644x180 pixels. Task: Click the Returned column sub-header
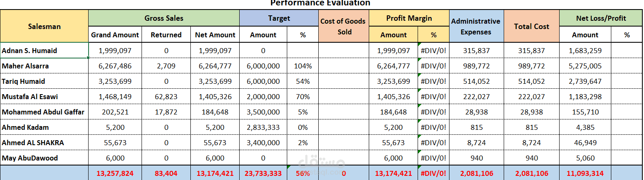(x=166, y=35)
